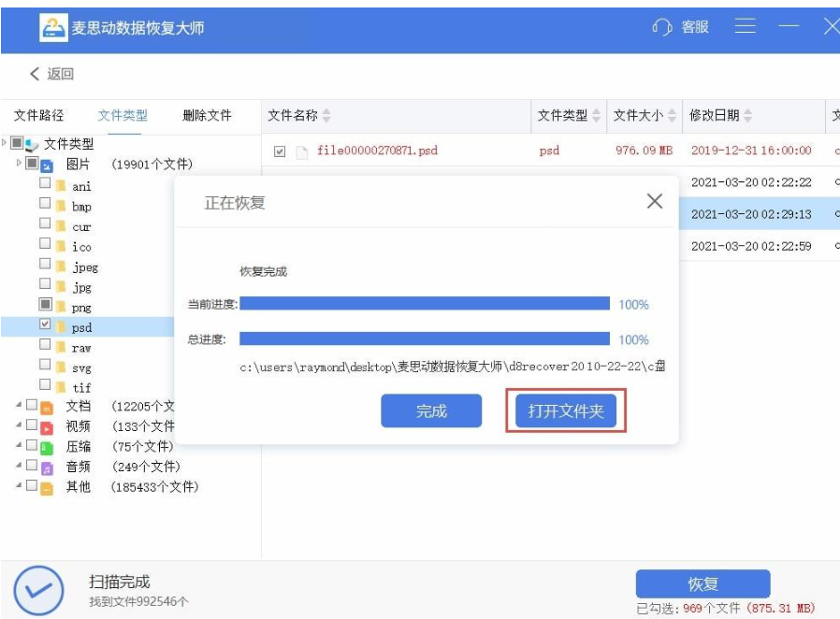Viewport: 840px width, 619px height.
Task: Click 返回 link
Action: click(x=60, y=73)
